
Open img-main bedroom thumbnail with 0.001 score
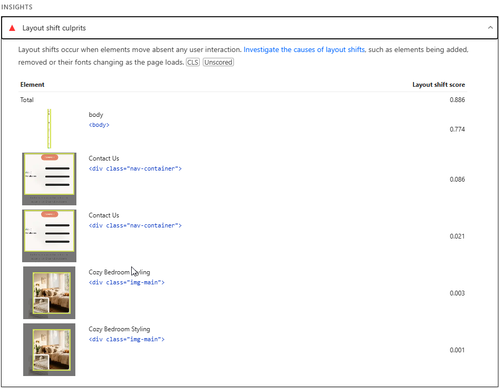point(49,350)
